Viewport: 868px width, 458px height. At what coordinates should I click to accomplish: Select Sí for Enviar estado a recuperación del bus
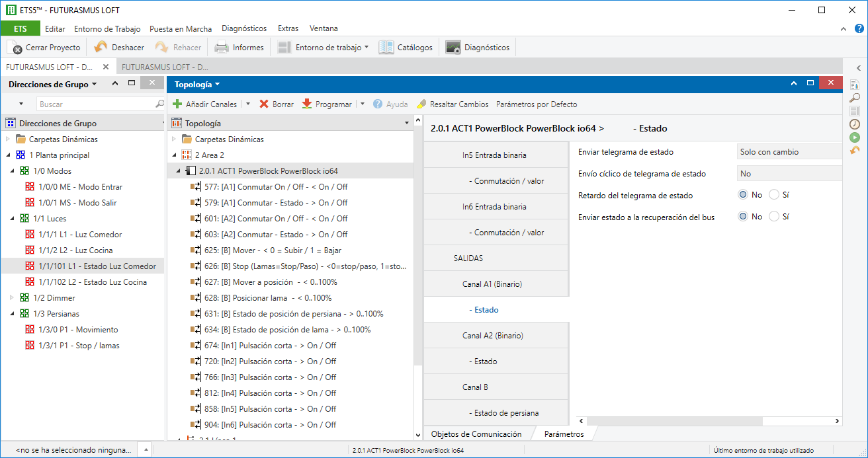[x=774, y=217]
